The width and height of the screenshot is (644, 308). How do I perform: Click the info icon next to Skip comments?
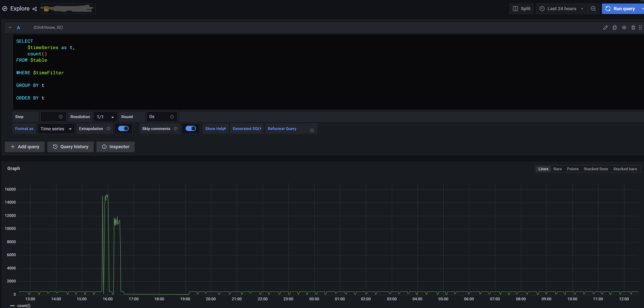pos(176,129)
